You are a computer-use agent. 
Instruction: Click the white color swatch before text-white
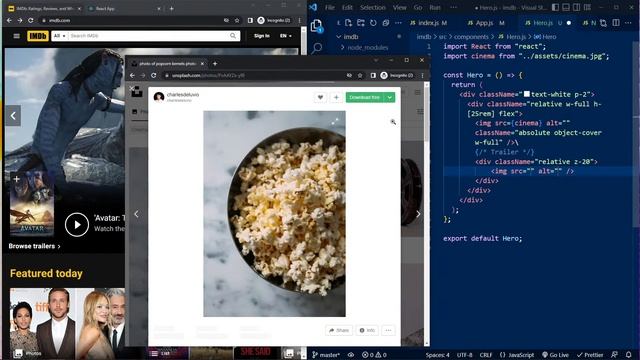(527, 94)
